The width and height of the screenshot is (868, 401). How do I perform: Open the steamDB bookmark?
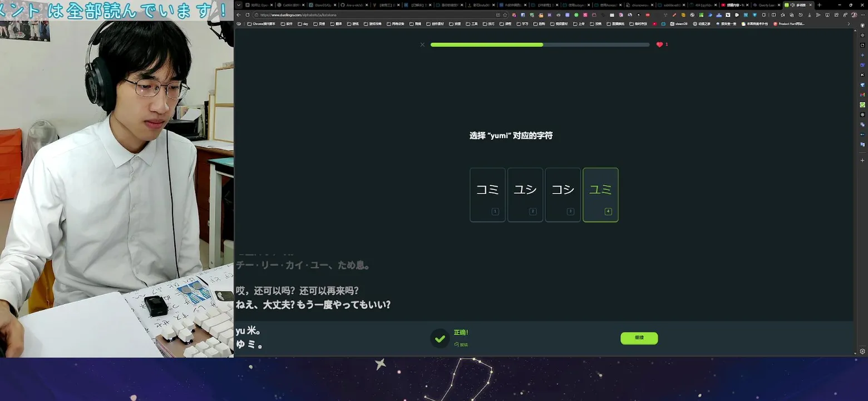pos(679,24)
